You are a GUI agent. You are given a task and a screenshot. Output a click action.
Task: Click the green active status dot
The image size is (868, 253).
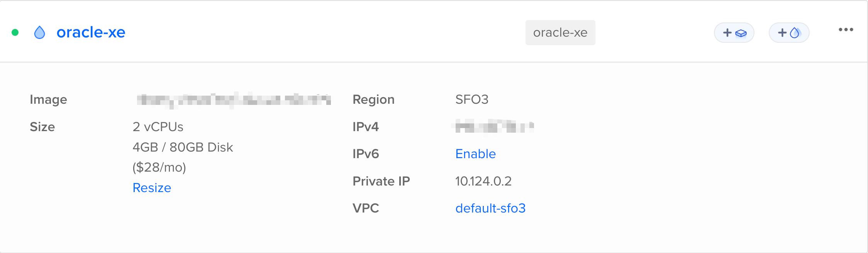15,32
